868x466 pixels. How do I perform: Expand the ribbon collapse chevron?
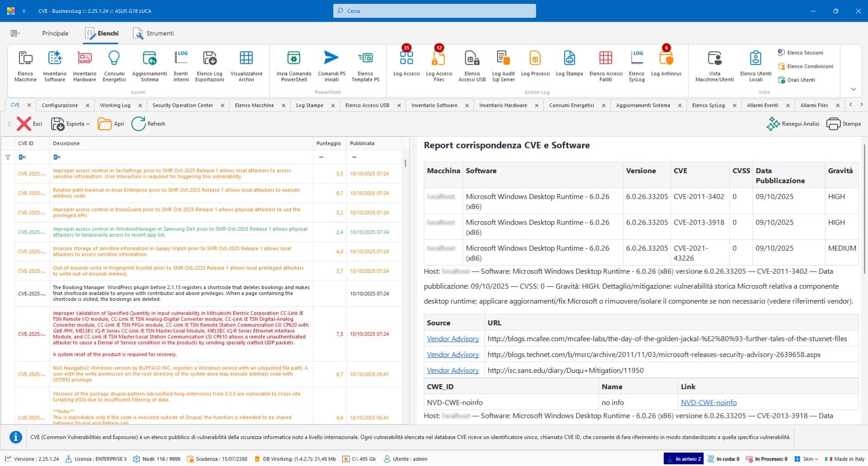[x=853, y=89]
